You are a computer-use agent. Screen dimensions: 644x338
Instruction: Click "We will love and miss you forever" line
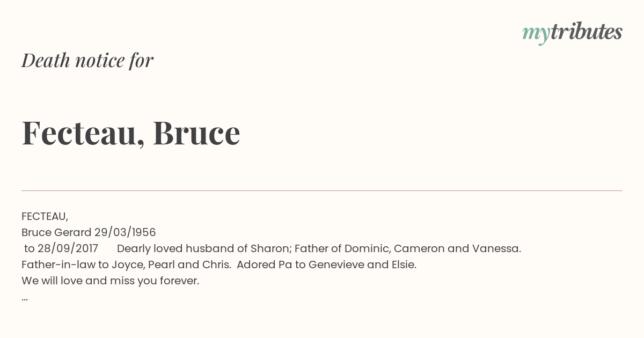click(x=111, y=281)
